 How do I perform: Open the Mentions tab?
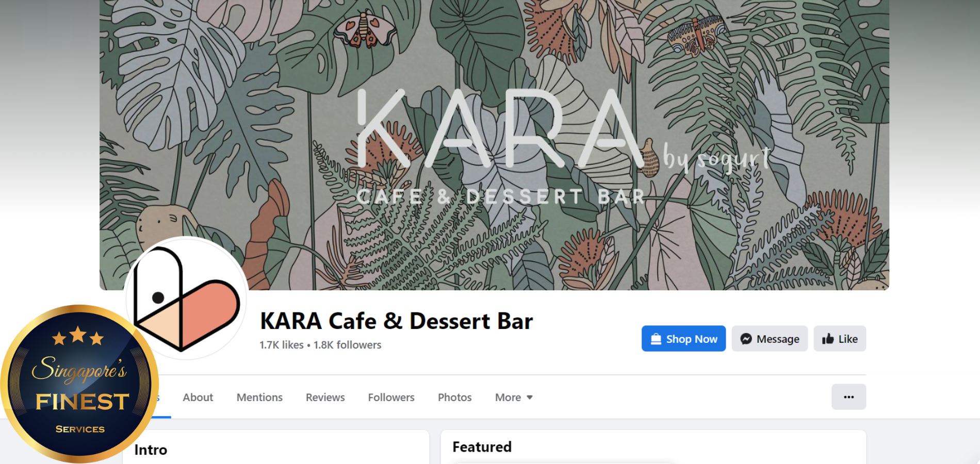tap(259, 397)
